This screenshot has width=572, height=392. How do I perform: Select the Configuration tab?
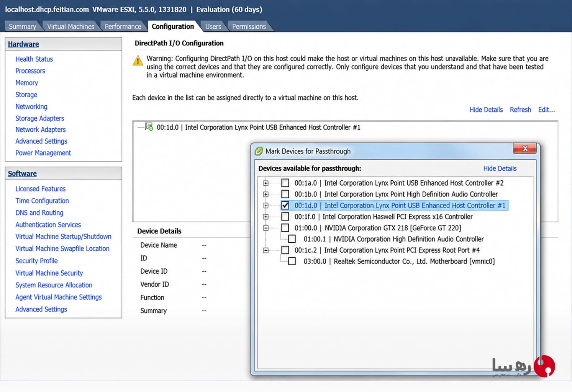point(173,26)
